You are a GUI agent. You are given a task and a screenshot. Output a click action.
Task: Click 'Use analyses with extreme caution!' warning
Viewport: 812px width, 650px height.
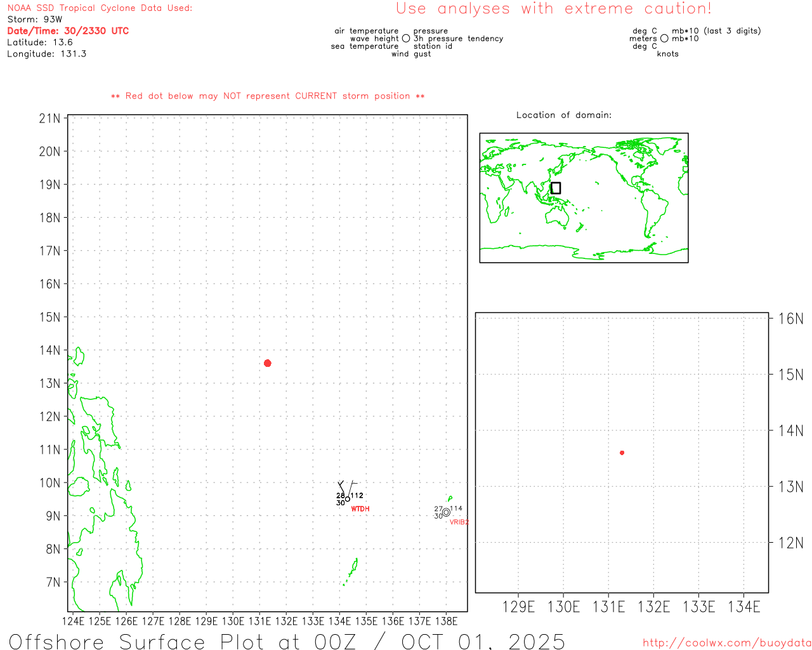(x=554, y=9)
